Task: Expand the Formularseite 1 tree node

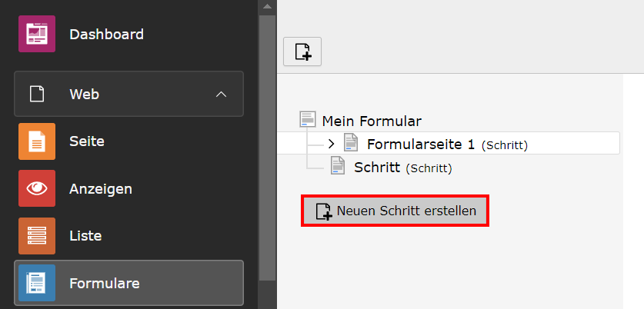Action: (332, 144)
